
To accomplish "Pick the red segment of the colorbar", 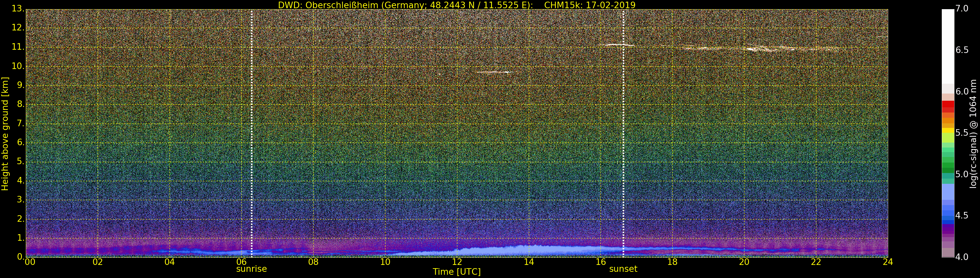I will [948, 105].
